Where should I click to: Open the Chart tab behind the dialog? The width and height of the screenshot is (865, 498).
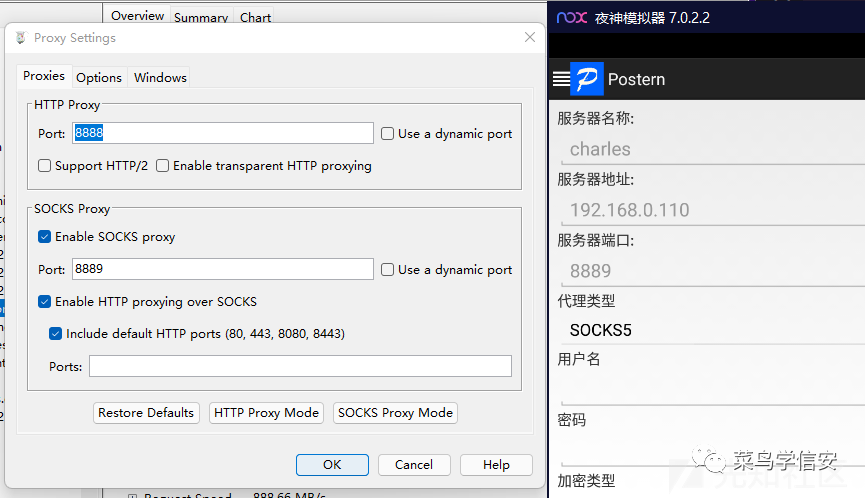(255, 17)
